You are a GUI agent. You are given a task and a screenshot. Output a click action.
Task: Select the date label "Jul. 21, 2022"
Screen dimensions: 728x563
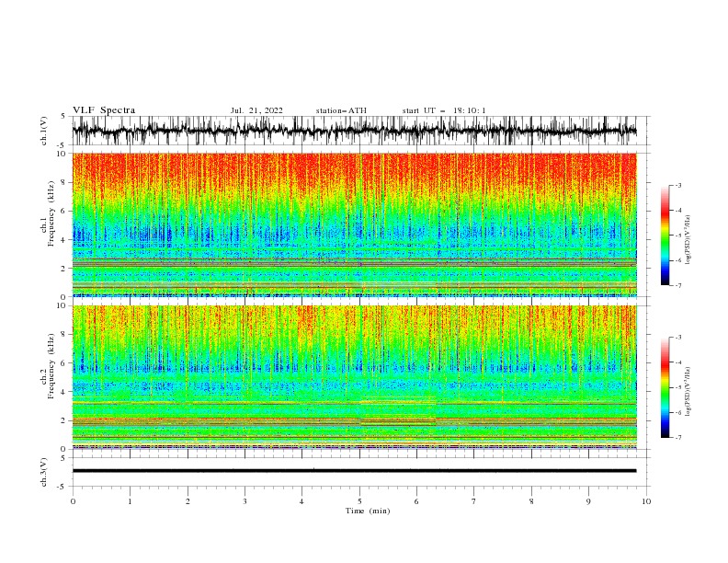(256, 110)
